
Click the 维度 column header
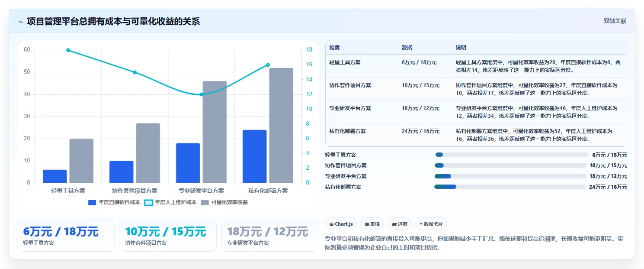pos(334,48)
